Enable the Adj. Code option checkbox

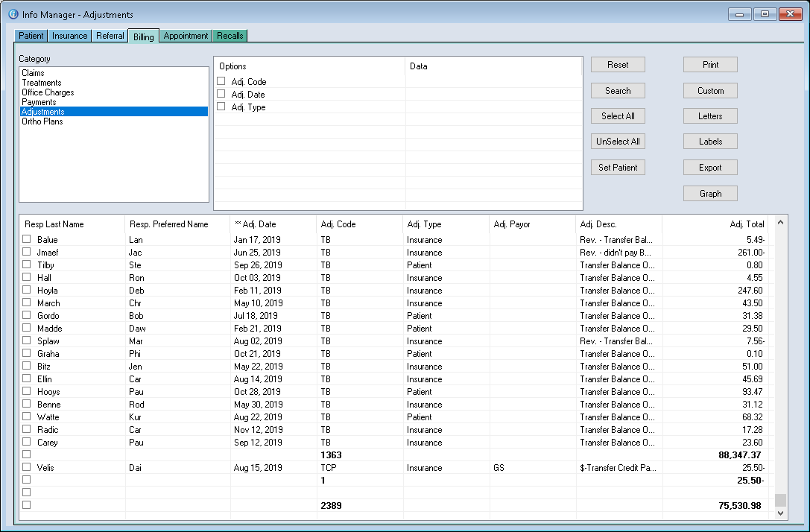(x=221, y=81)
